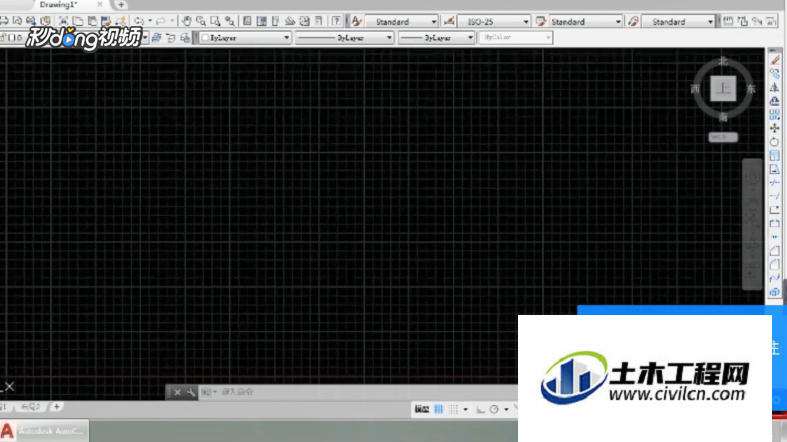Close the Drawing1 tab

point(100,4)
